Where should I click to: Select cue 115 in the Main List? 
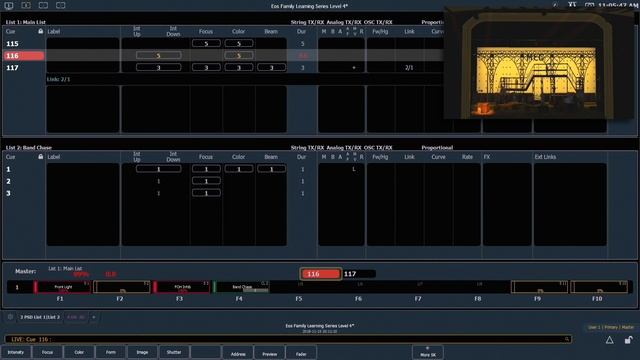point(12,44)
